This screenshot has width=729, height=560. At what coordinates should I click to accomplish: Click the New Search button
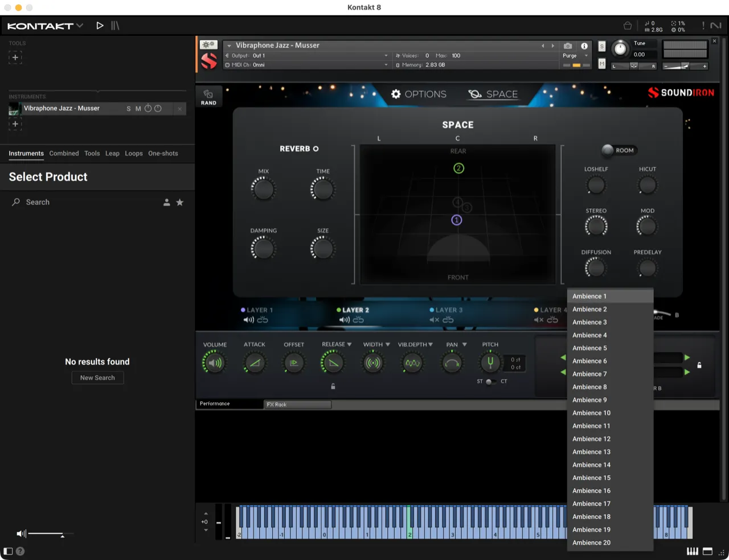click(97, 377)
